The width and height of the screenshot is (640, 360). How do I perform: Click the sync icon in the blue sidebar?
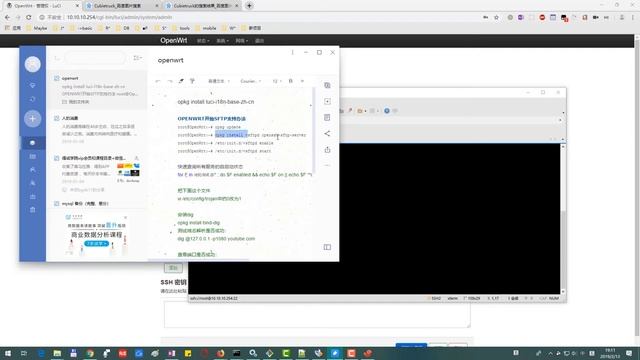[x=33, y=99]
